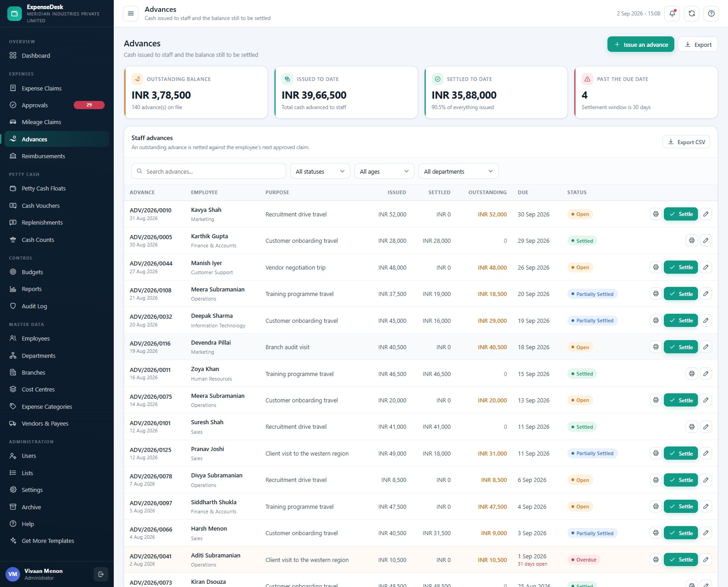728x587 pixels.
Task: Click the Outstanding column header
Action: pyautogui.click(x=487, y=192)
